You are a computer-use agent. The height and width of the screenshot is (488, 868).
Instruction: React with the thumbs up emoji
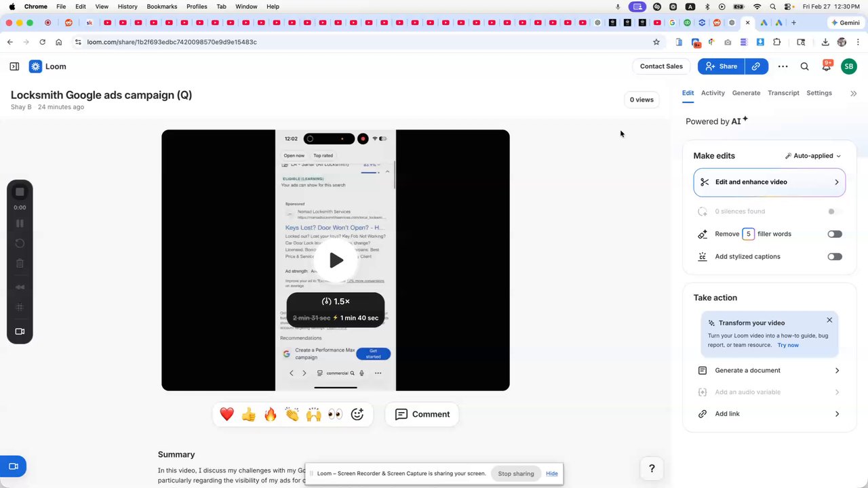pyautogui.click(x=248, y=414)
